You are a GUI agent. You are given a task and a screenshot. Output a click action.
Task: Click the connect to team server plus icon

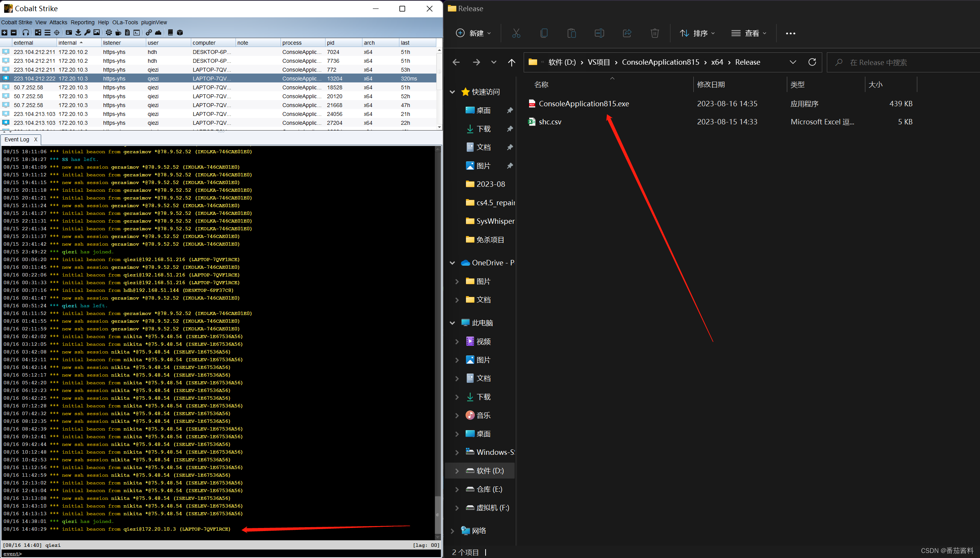click(x=5, y=33)
